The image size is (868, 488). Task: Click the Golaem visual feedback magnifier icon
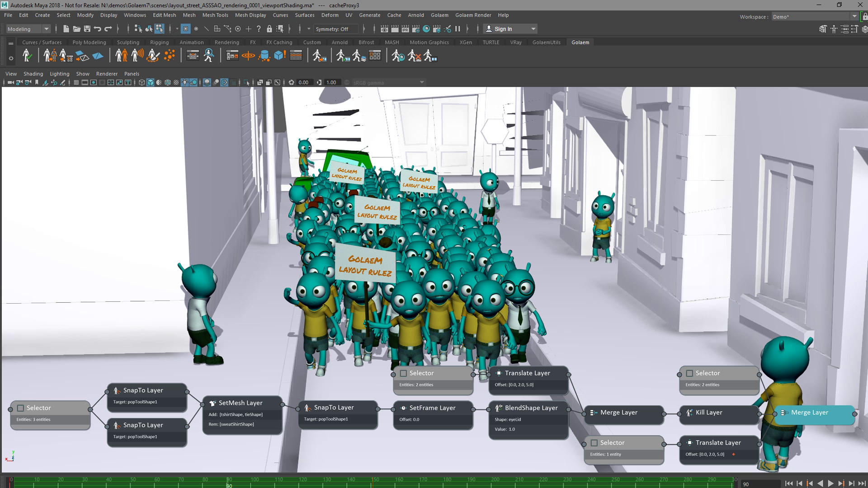pos(209,56)
